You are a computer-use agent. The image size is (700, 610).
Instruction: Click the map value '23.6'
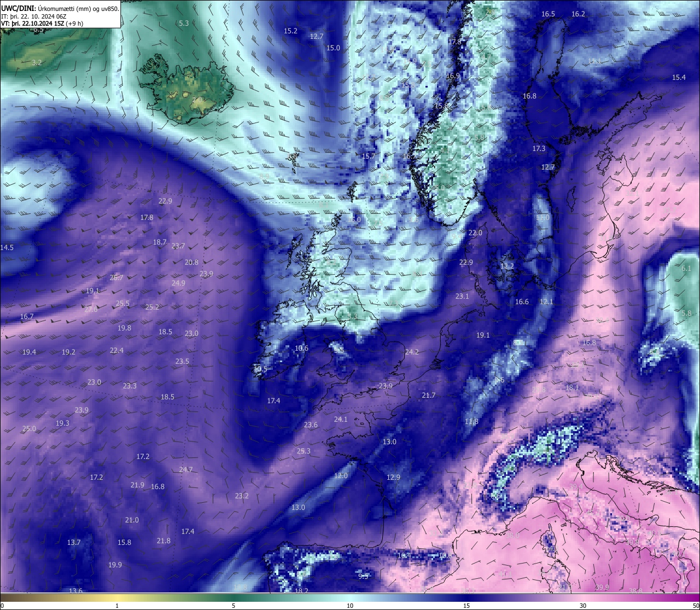pyautogui.click(x=311, y=425)
